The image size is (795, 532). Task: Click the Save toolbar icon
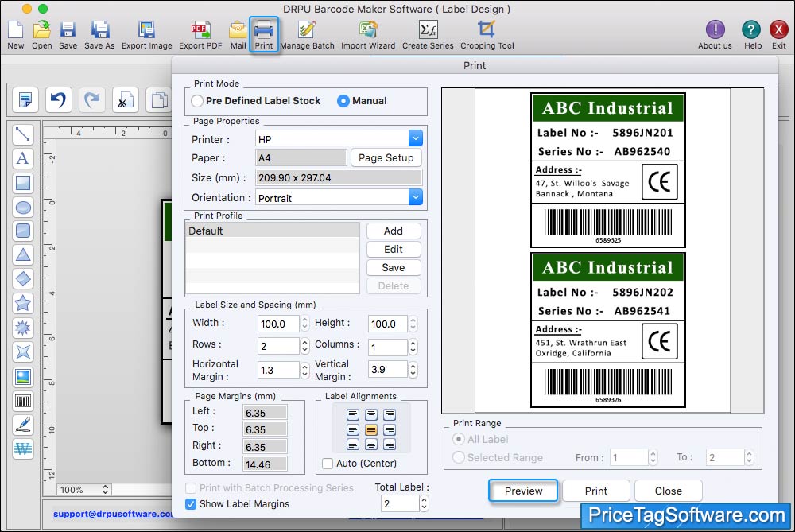tap(68, 34)
